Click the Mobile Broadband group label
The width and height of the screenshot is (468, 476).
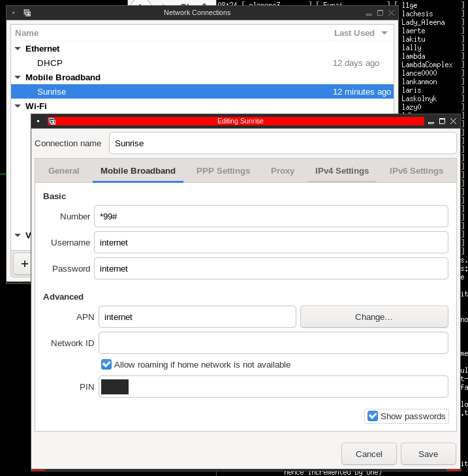click(63, 78)
